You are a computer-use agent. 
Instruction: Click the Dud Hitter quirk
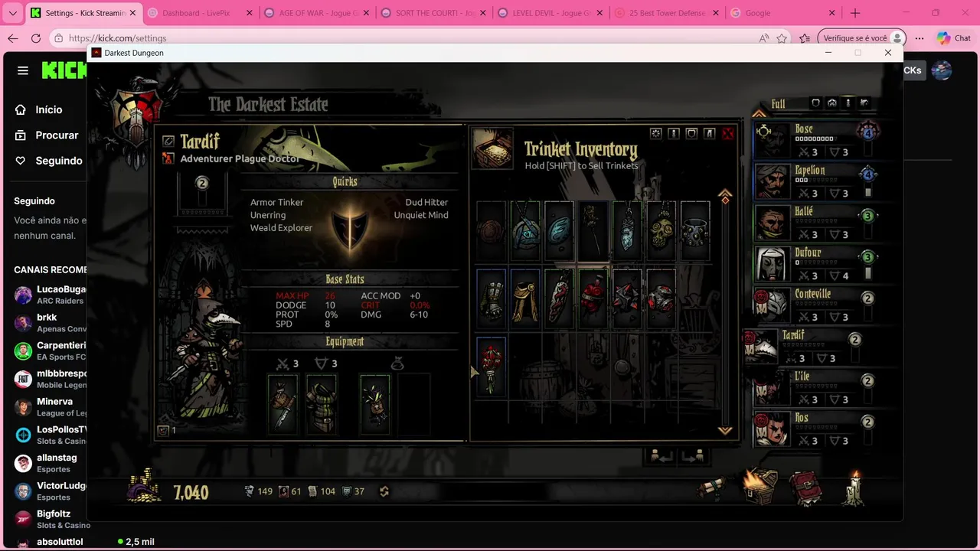click(426, 202)
